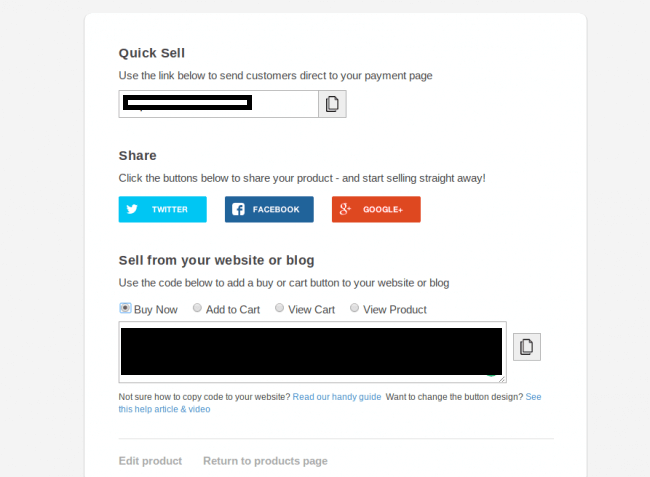Image resolution: width=650 pixels, height=477 pixels.
Task: Click inside the button code text area
Action: coord(313,352)
